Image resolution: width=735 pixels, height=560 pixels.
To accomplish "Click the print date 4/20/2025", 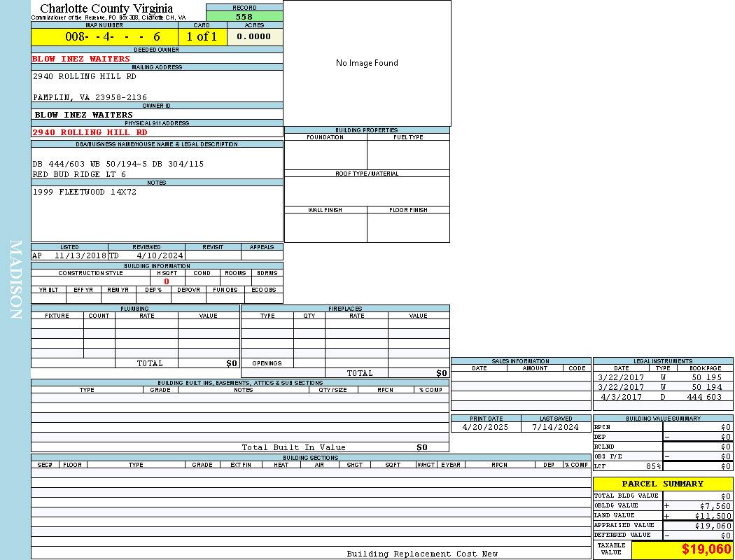I will pyautogui.click(x=486, y=427).
